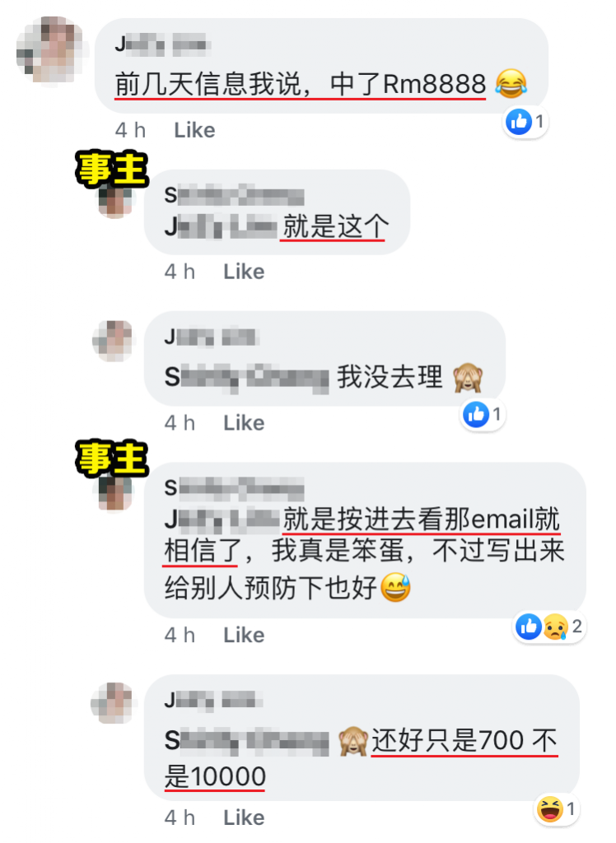This screenshot has height=843, width=616.
Task: Click laughing reaction on the 700 reply
Action: click(550, 809)
